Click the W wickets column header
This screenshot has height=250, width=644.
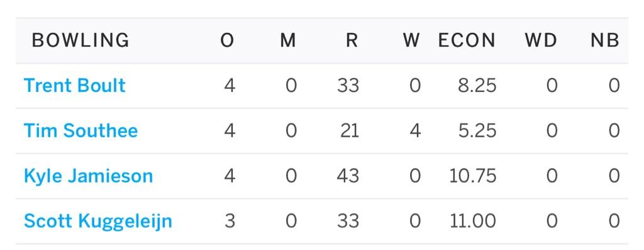pyautogui.click(x=411, y=41)
